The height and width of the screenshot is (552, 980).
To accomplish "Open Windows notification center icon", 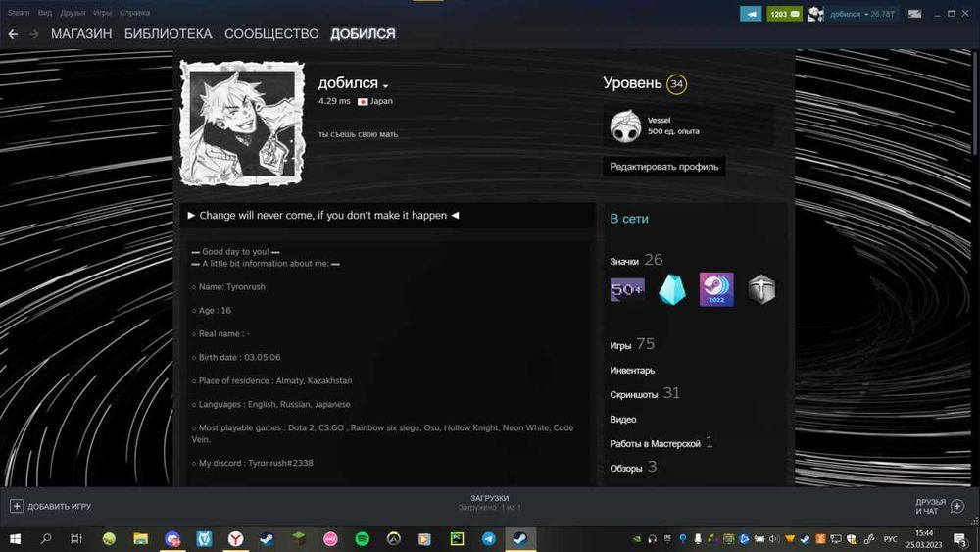I will click(960, 539).
